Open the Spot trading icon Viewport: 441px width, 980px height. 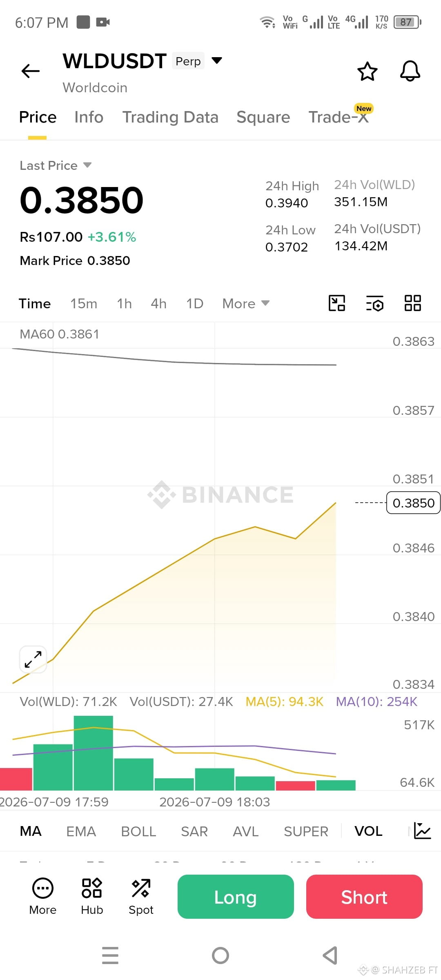tap(141, 896)
